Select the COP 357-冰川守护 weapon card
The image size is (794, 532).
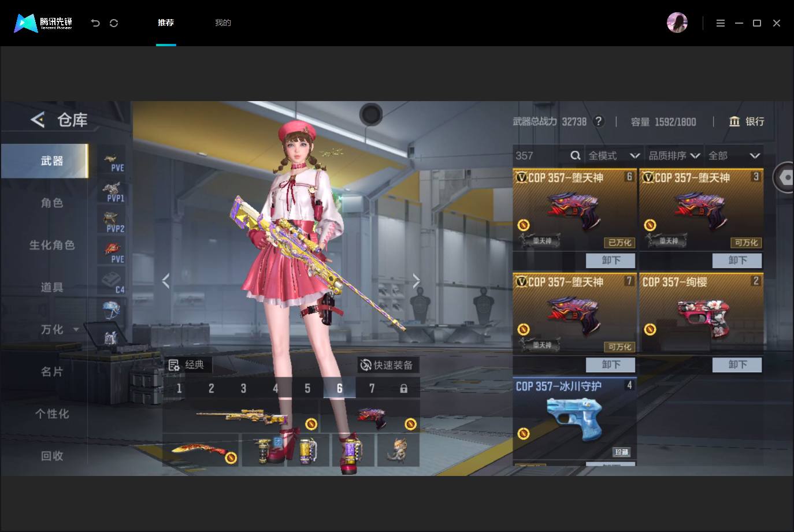click(574, 419)
